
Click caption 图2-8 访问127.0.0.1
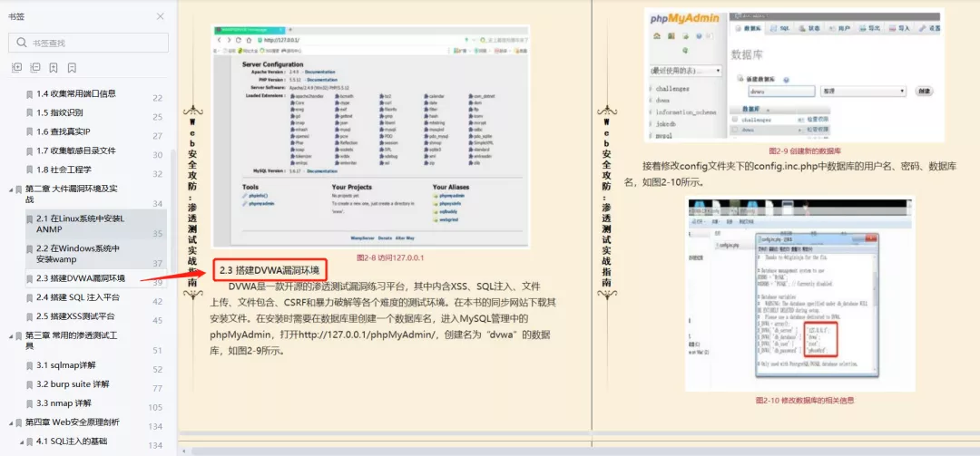coord(390,257)
